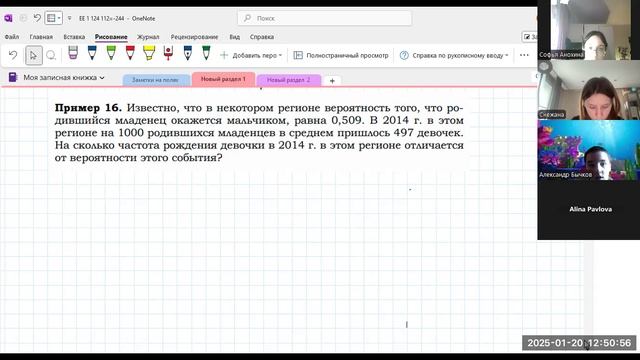Screen dimensions: 640x360
Task: Switch to the Главная ribbon tab
Action: click(x=41, y=37)
